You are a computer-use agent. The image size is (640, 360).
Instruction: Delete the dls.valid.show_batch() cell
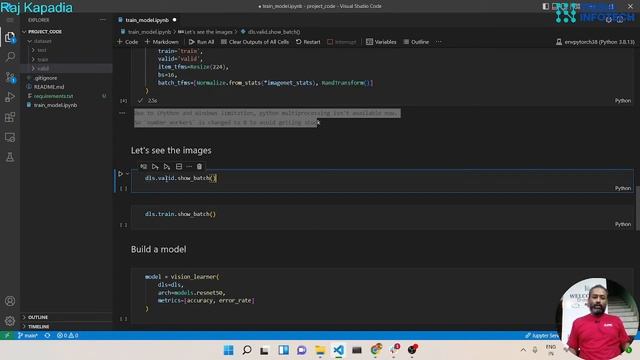[199, 167]
